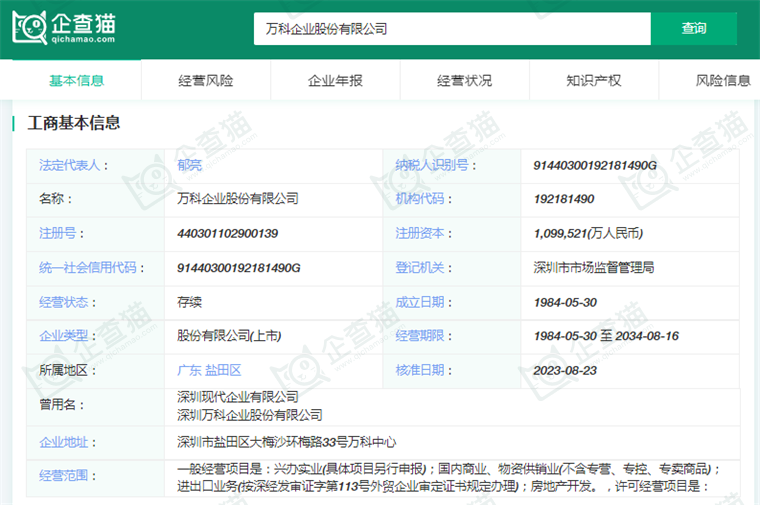Open the 经营状况 tab

click(464, 80)
